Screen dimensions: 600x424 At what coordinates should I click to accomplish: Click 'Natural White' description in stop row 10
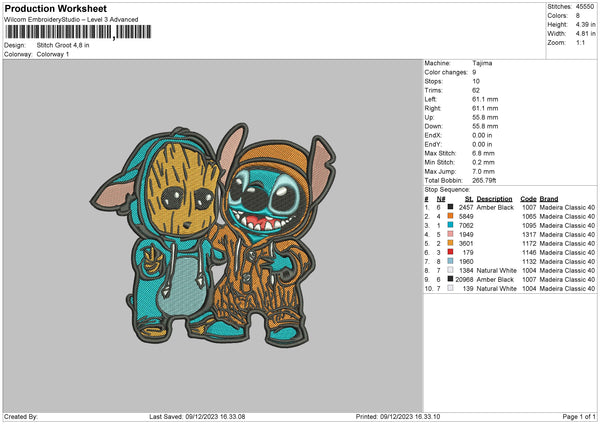[x=497, y=289]
